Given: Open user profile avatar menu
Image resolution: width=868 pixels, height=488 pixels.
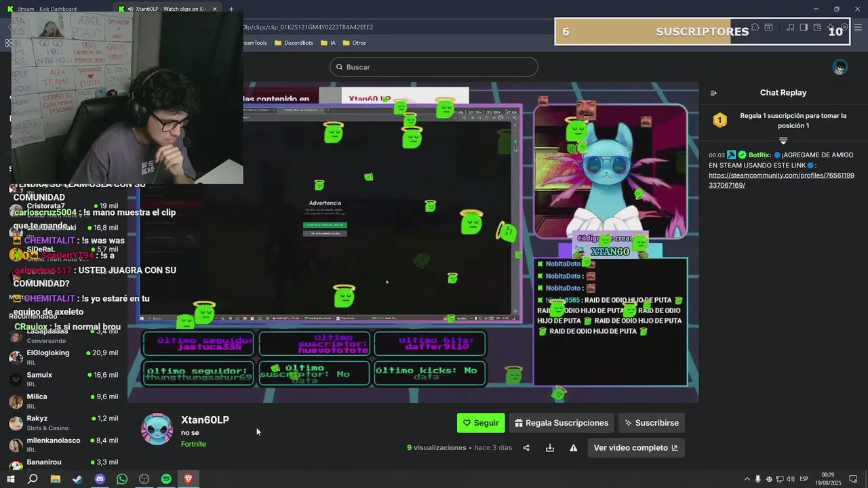Looking at the screenshot, I should (840, 67).
